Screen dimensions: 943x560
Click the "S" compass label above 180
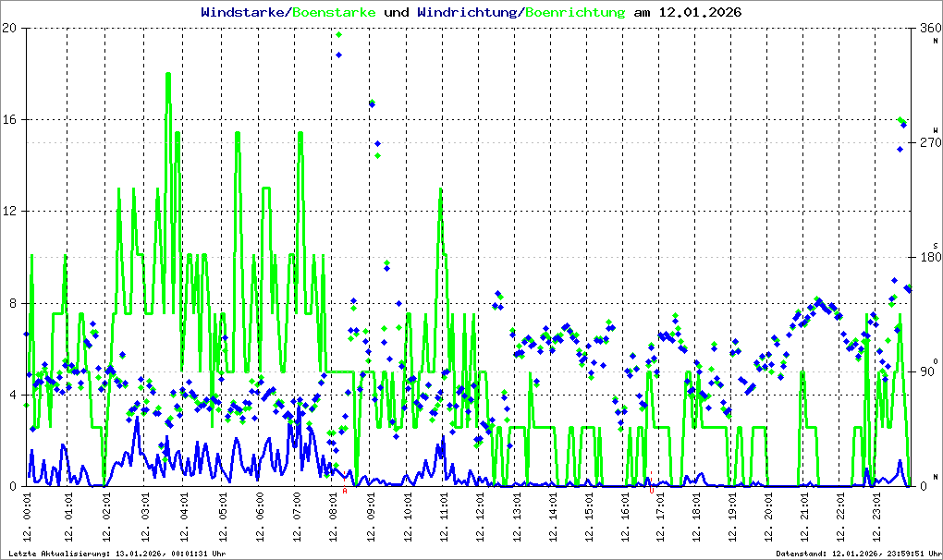point(936,246)
